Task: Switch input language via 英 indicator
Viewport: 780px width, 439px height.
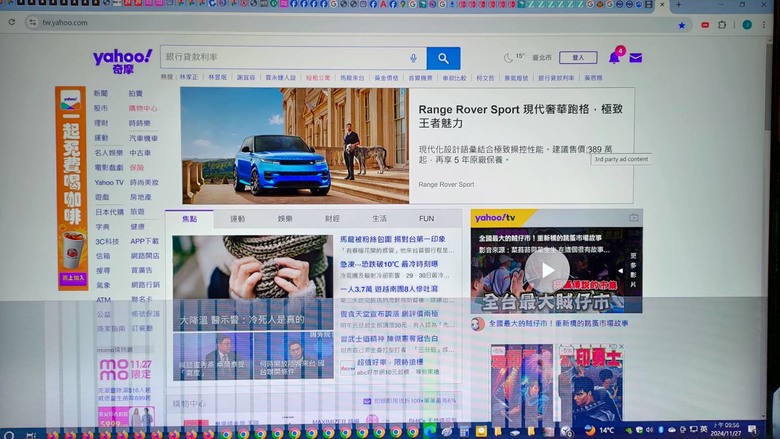Action: tap(703, 430)
